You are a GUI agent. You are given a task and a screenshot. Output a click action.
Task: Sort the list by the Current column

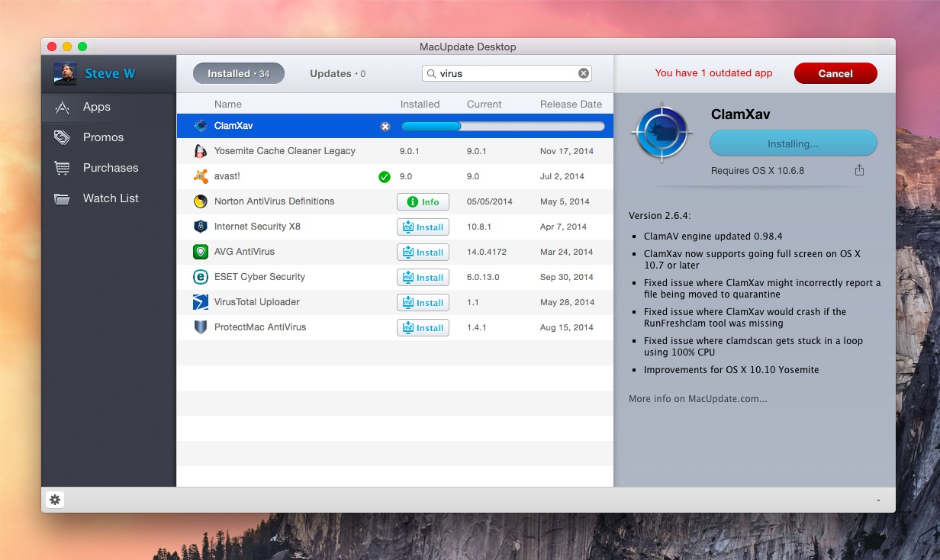tap(484, 104)
